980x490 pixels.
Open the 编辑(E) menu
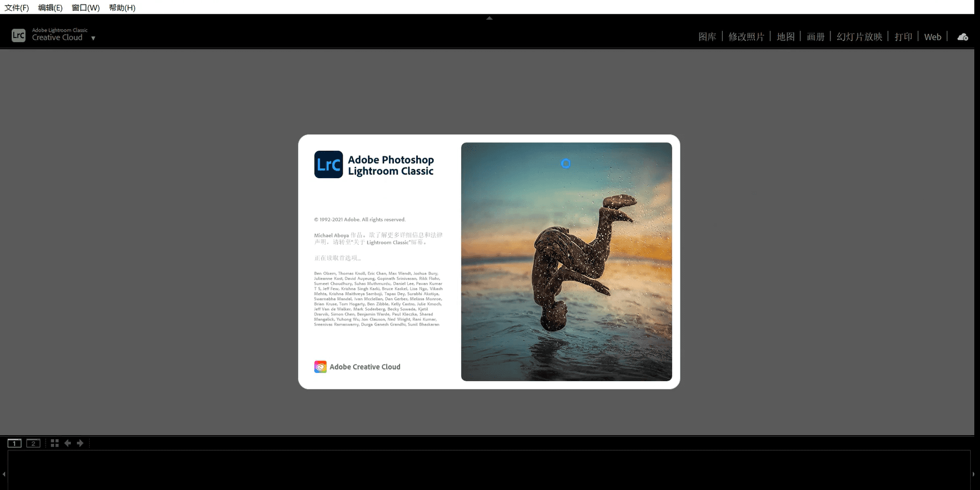[x=50, y=7]
